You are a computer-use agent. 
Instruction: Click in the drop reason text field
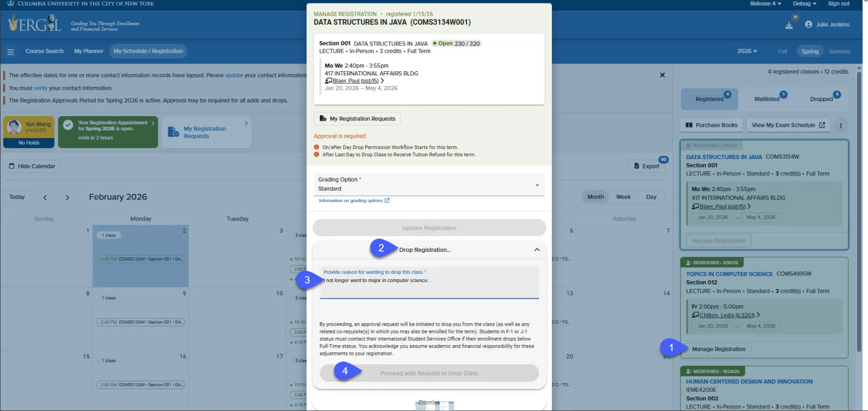429,283
